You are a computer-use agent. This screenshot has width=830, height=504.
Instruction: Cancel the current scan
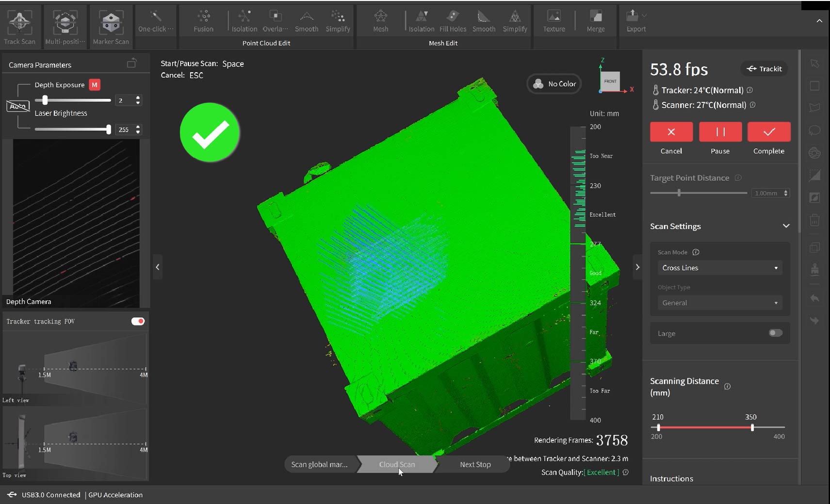point(671,132)
